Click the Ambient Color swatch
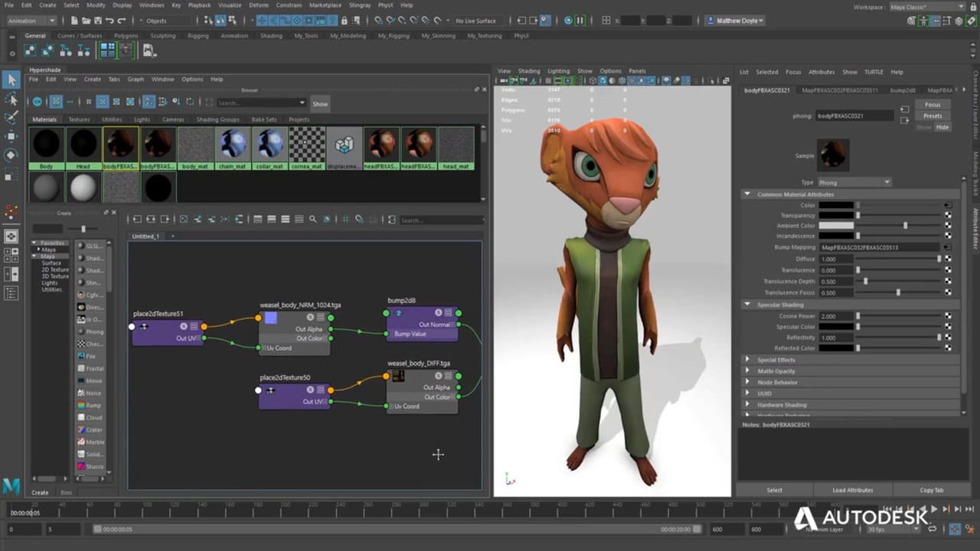Image resolution: width=980 pixels, height=551 pixels. click(x=836, y=226)
